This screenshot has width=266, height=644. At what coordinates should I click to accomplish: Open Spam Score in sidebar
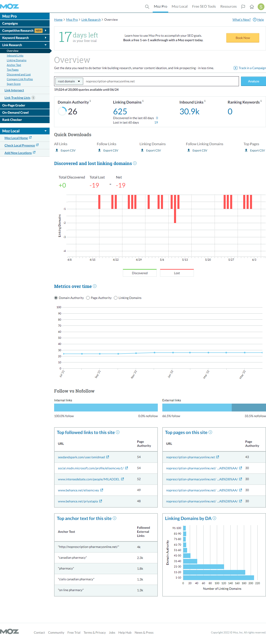(x=14, y=84)
